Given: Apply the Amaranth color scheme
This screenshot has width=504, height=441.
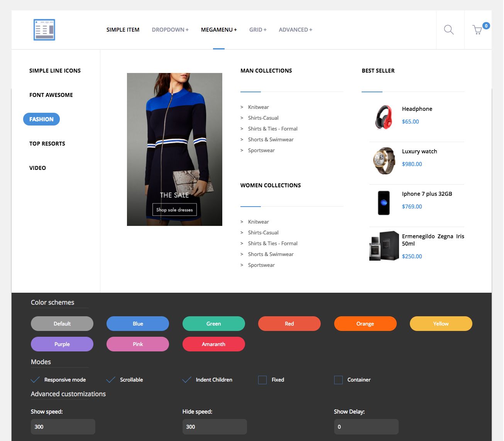Looking at the screenshot, I should point(214,344).
